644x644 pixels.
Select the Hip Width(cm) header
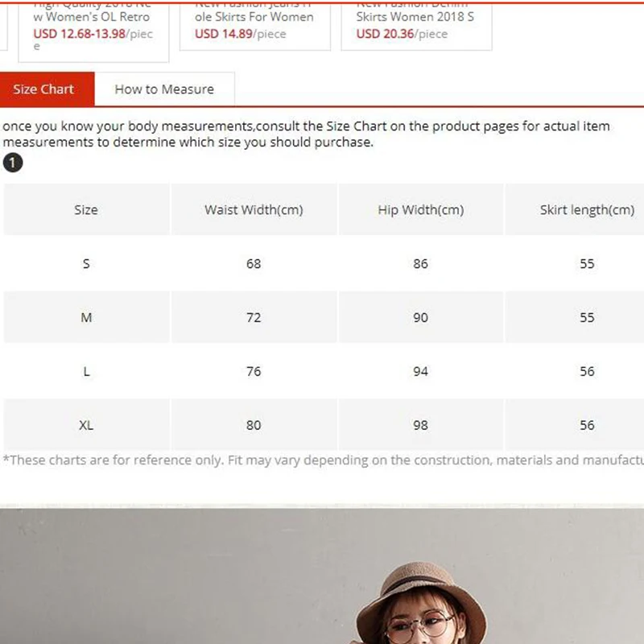[x=421, y=209]
